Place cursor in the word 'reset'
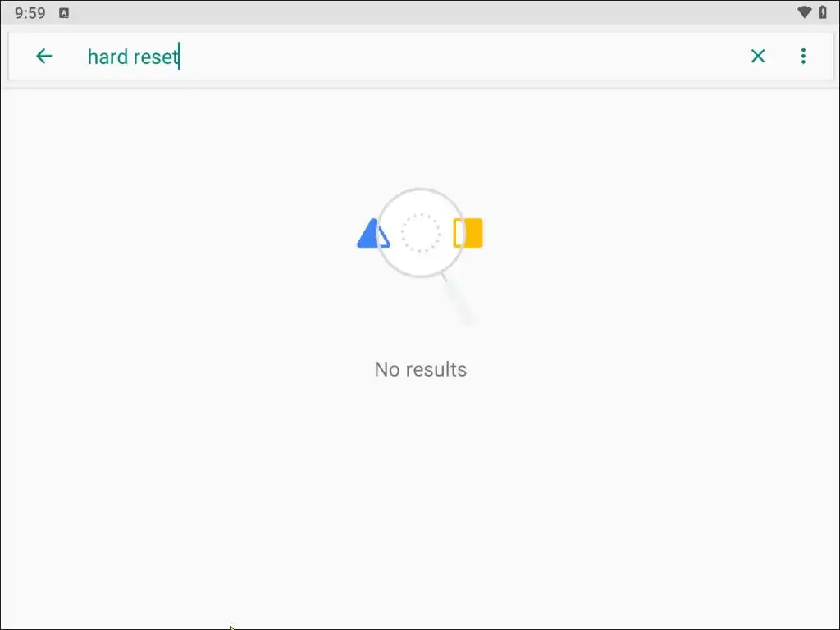 (x=155, y=57)
